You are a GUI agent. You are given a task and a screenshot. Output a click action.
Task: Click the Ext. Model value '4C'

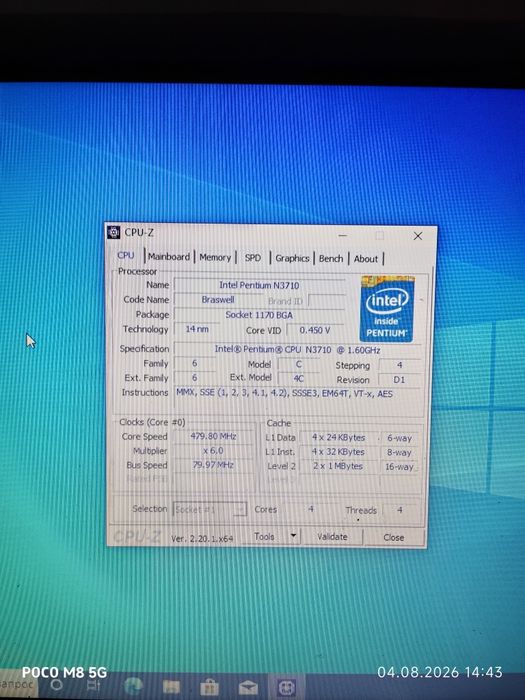[x=299, y=379]
